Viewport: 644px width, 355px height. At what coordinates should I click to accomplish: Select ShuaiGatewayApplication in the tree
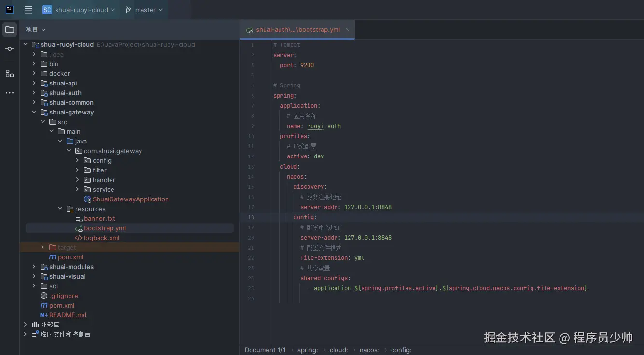pyautogui.click(x=131, y=199)
